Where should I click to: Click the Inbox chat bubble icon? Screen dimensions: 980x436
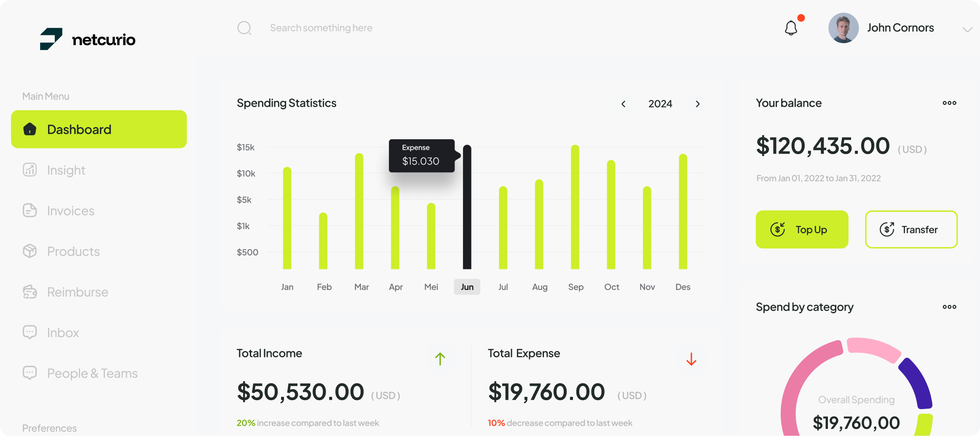(29, 332)
